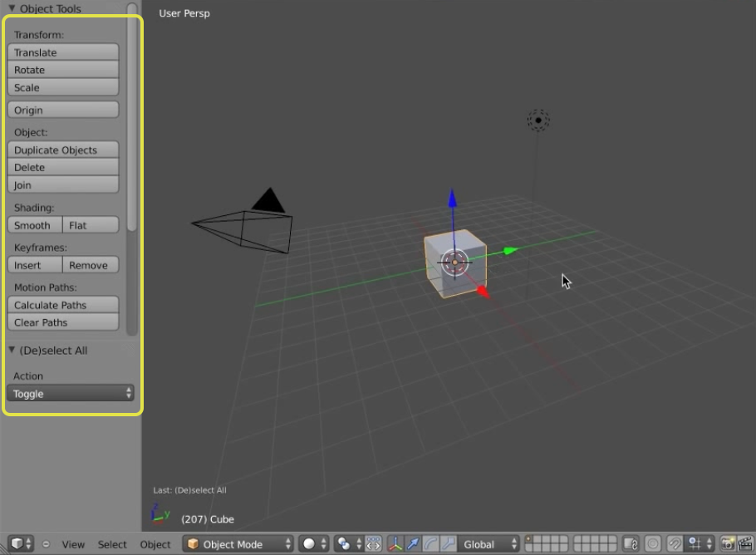Image resolution: width=756 pixels, height=555 pixels.
Task: Open the Object Mode dropdown
Action: point(237,544)
